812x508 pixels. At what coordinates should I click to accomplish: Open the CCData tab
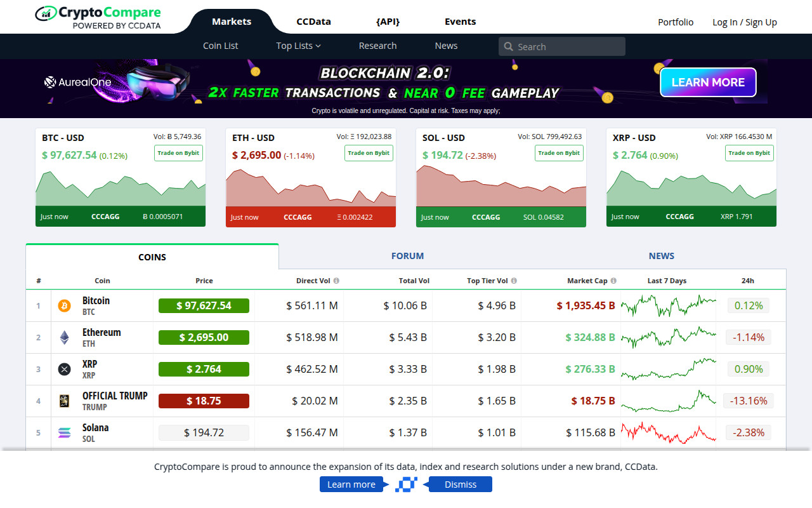coord(314,22)
